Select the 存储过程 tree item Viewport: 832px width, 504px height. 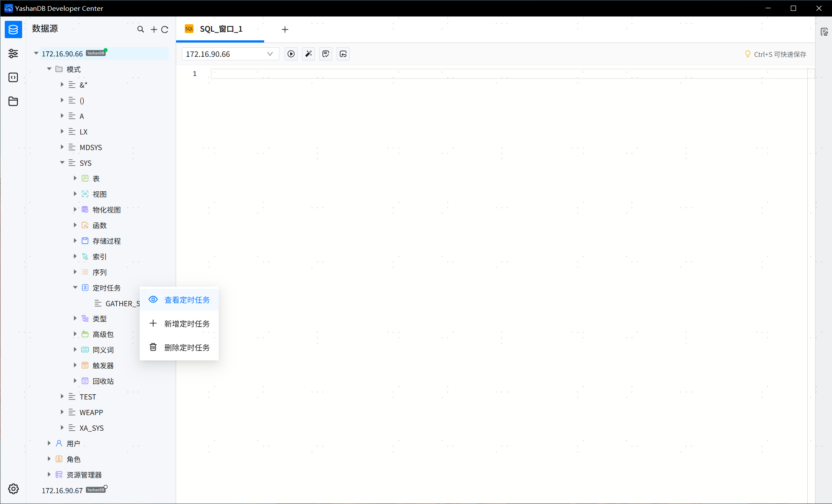(106, 241)
